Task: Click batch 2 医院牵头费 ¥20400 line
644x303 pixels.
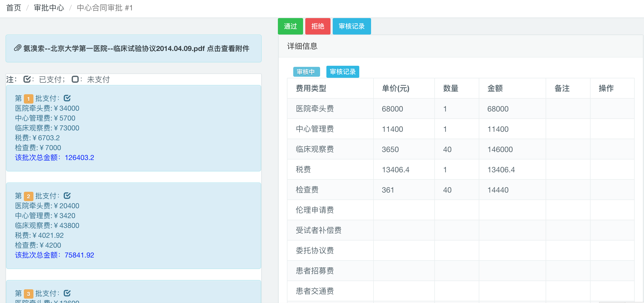Action: (x=47, y=206)
